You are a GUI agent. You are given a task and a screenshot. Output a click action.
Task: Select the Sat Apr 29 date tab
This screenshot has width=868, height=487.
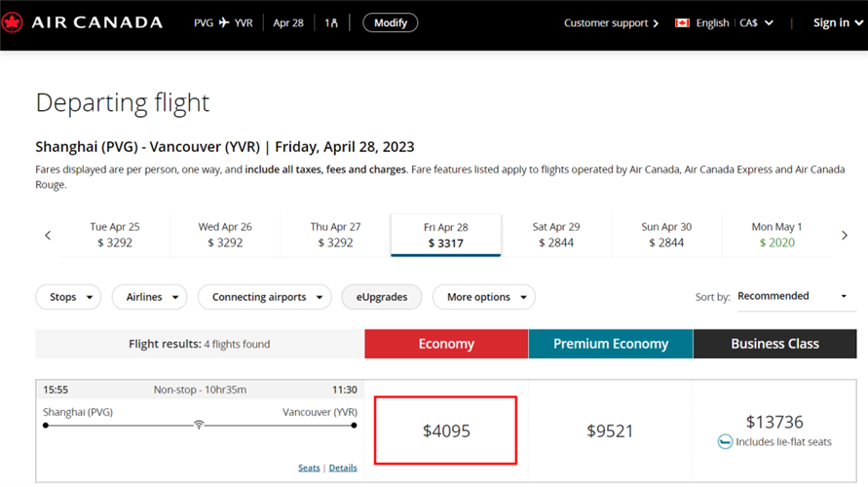click(556, 235)
